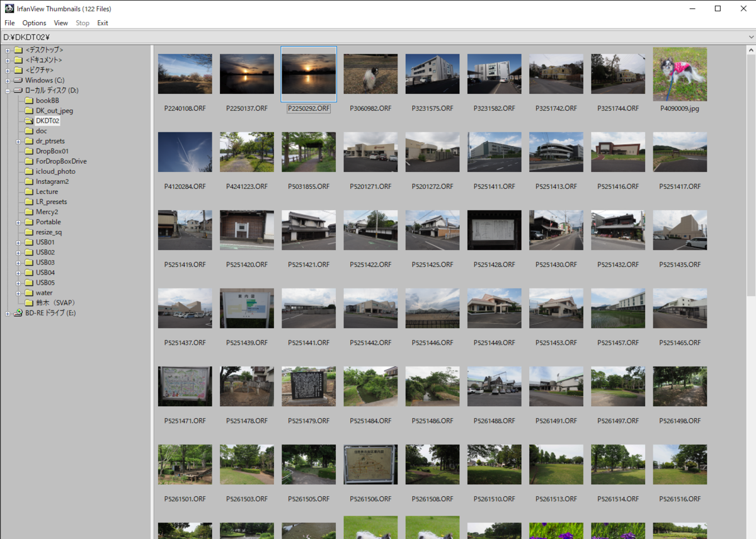Select the ForDropBoxDrive folder icon
Image resolution: width=756 pixels, height=539 pixels.
point(29,161)
